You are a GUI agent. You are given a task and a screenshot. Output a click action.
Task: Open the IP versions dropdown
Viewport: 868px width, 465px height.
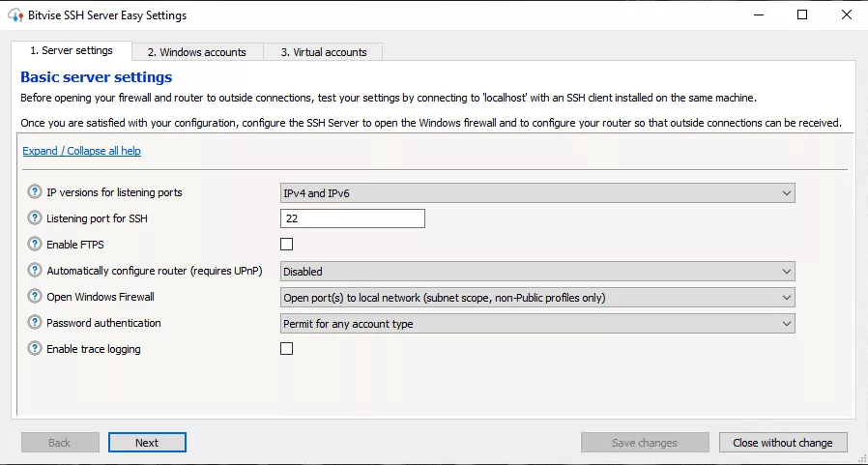click(537, 193)
